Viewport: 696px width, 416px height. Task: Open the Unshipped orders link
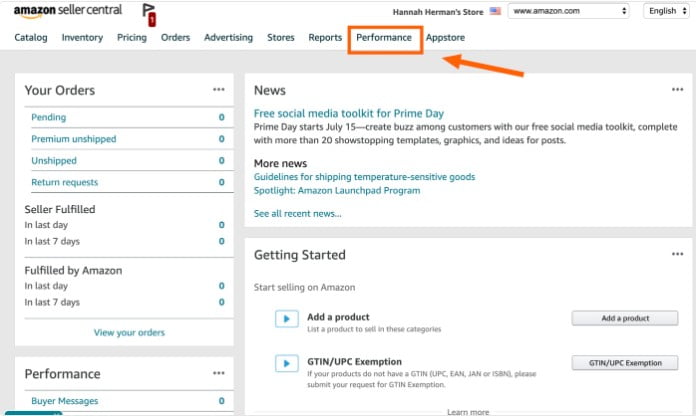coord(54,161)
